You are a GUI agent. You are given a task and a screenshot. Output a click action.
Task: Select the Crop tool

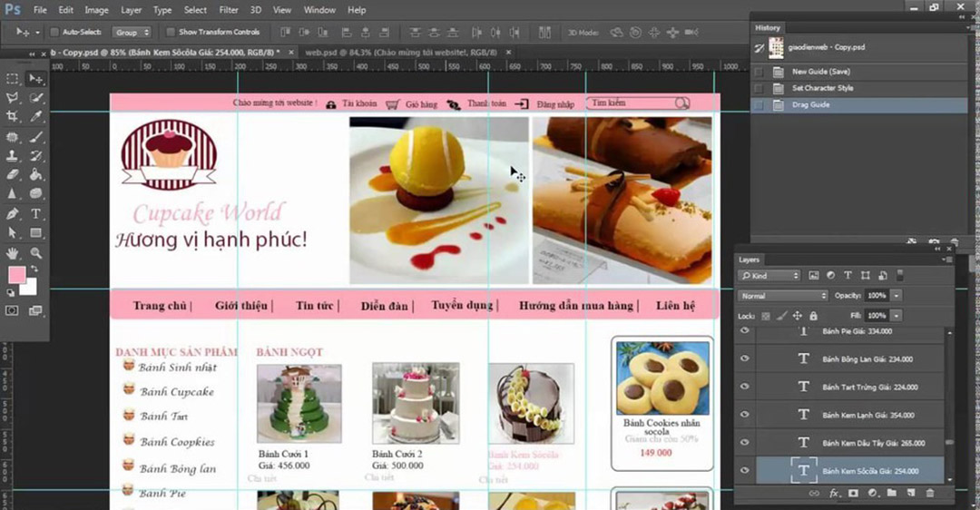coord(12,116)
